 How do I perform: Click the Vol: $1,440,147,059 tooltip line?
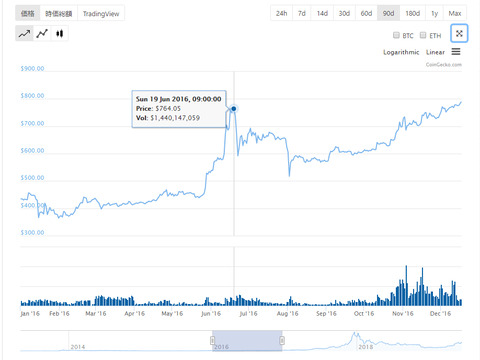(168, 118)
